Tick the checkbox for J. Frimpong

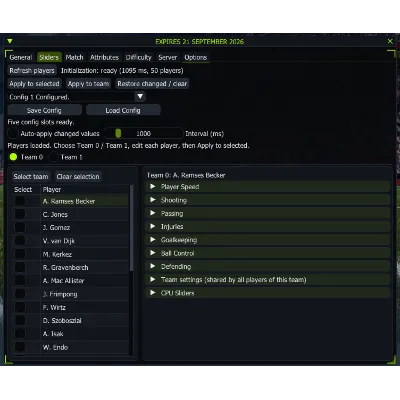click(x=20, y=294)
